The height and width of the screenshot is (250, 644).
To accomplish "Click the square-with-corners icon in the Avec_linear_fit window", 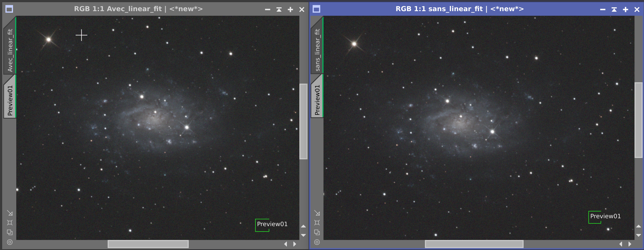I will tap(10, 223).
